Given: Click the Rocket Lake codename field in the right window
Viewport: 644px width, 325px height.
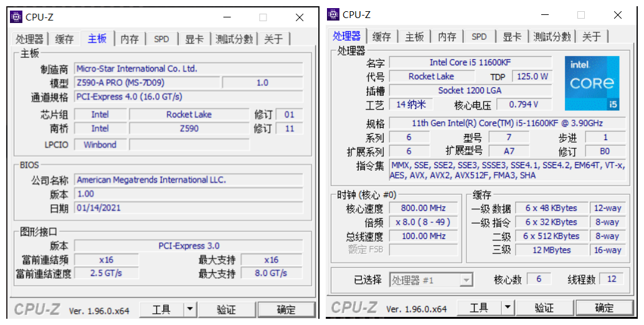Looking at the screenshot, I should (x=432, y=77).
